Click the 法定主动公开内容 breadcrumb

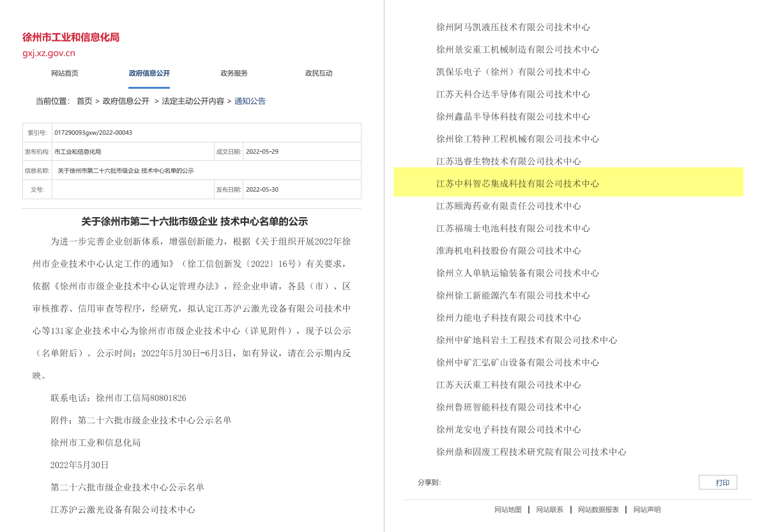click(x=193, y=101)
